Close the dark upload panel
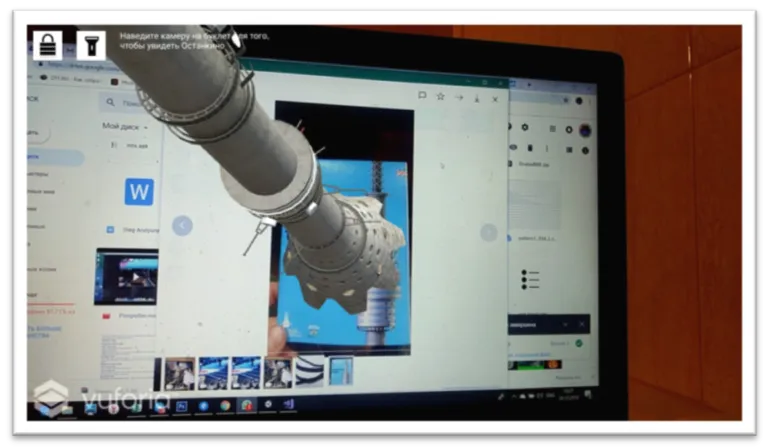766x447 pixels. (582, 324)
